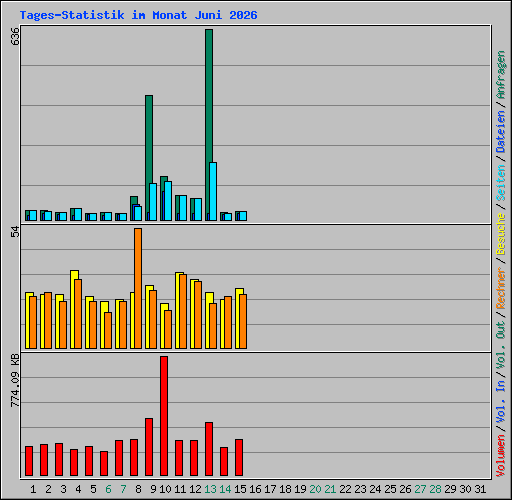The height and width of the screenshot is (500, 512).
Task: Click day label '10' on the x-axis
Action: click(x=165, y=489)
